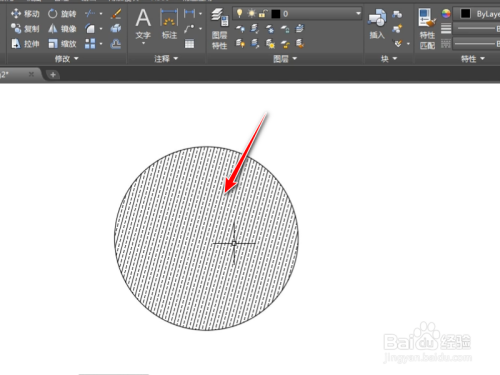This screenshot has width=500, height=375.
Task: Click the Layer Lock icon
Action: (285, 29)
